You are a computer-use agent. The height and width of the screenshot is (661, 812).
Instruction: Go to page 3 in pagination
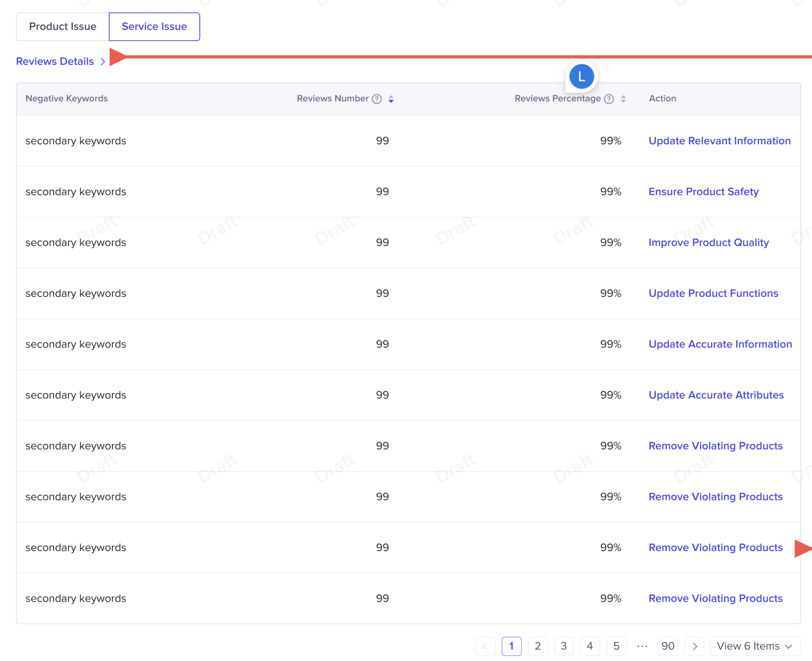coord(564,646)
